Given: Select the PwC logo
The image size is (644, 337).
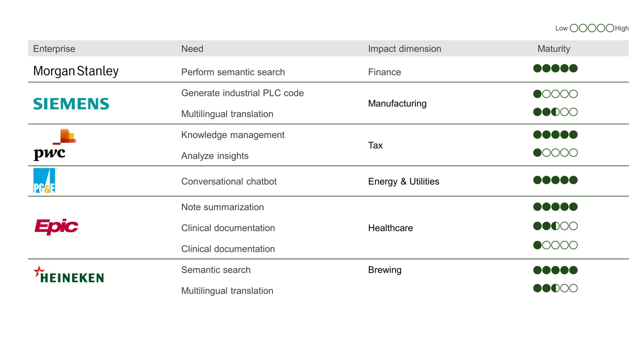Looking at the screenshot, I should pyautogui.click(x=55, y=145).
